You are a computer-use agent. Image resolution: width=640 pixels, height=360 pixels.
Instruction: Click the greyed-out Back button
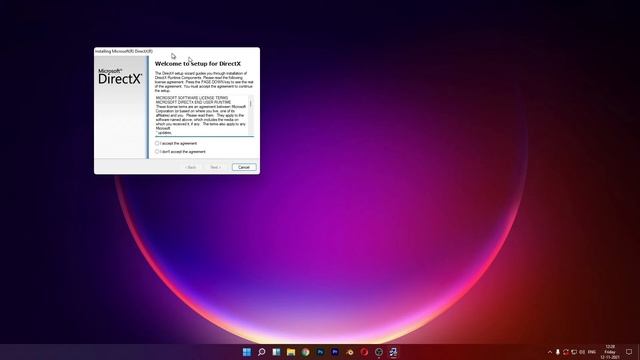191,167
